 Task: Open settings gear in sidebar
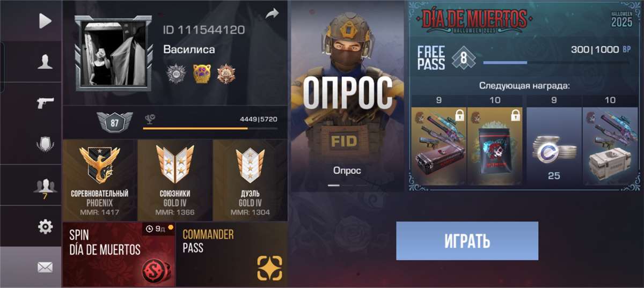pyautogui.click(x=45, y=227)
